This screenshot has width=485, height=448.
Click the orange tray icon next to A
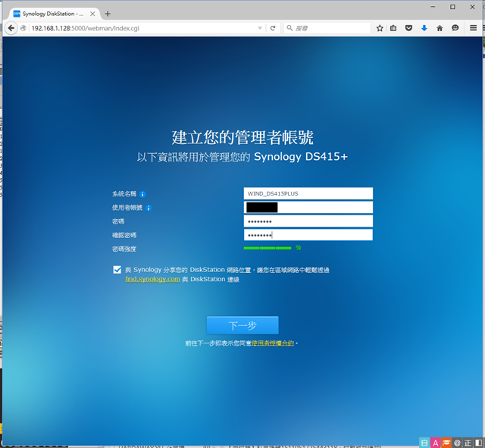point(446,443)
